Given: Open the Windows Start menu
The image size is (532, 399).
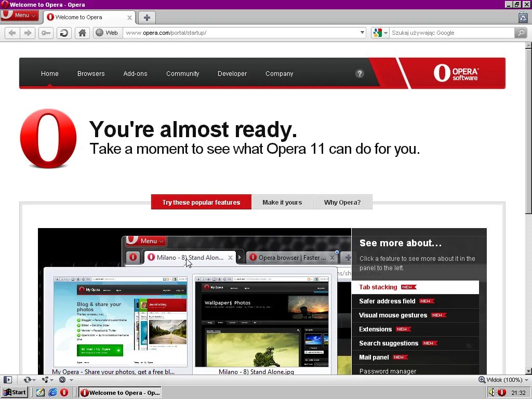Looking at the screenshot, I should (14, 393).
